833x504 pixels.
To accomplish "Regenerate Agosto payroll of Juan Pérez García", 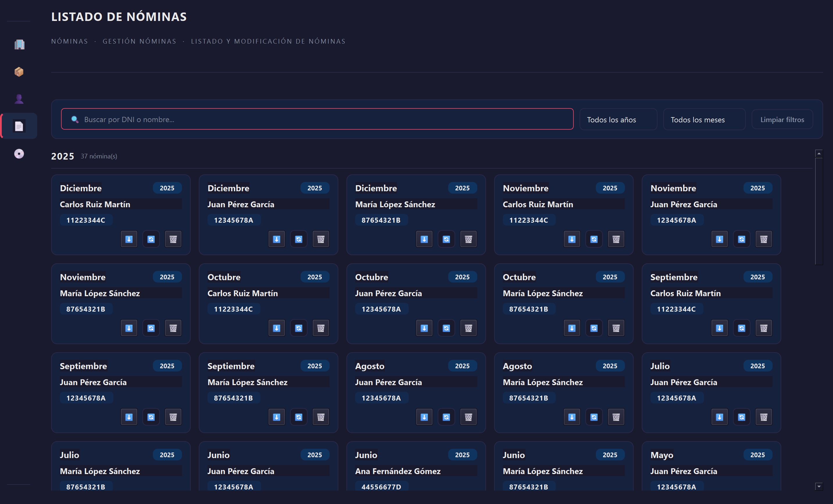I will (446, 417).
